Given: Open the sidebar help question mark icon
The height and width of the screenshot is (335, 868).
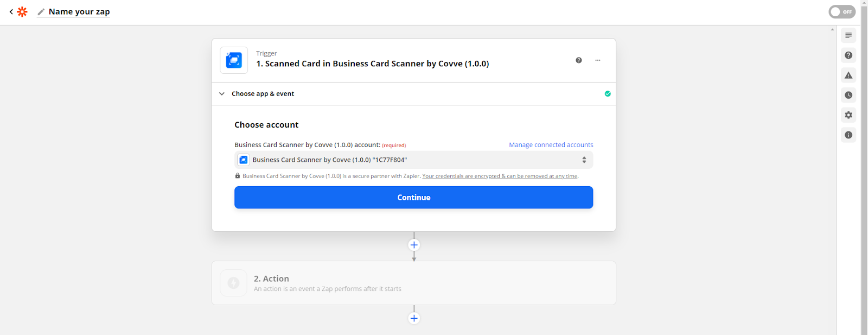Looking at the screenshot, I should coord(848,55).
